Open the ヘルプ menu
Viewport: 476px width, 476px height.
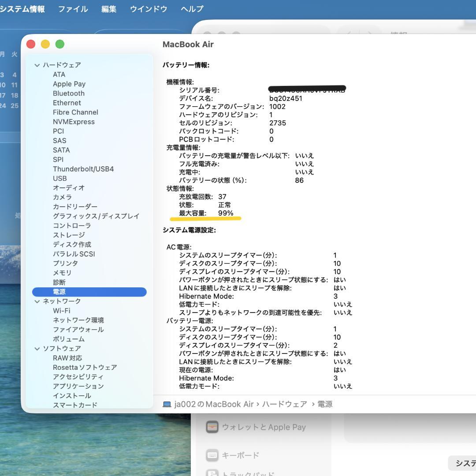point(191,9)
